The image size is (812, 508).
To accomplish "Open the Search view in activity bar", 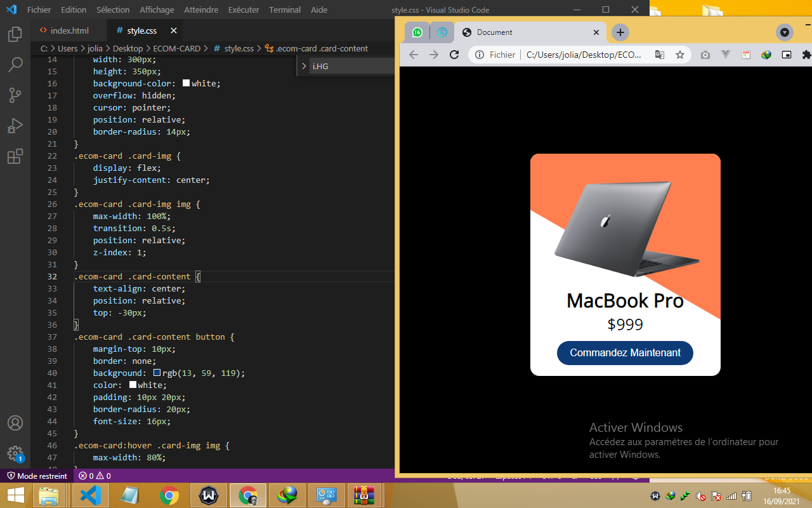I will 15,64.
